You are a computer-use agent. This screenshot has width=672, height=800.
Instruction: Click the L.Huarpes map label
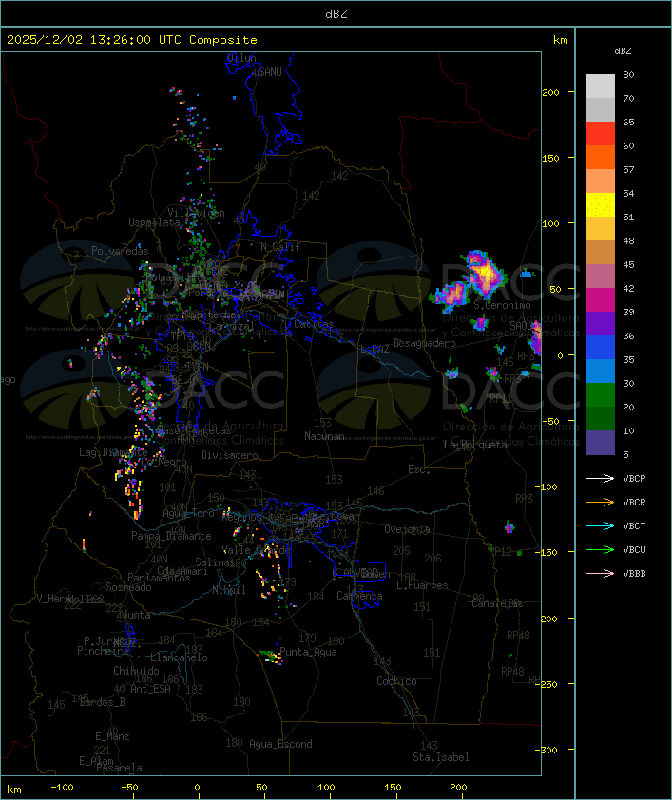pos(422,585)
